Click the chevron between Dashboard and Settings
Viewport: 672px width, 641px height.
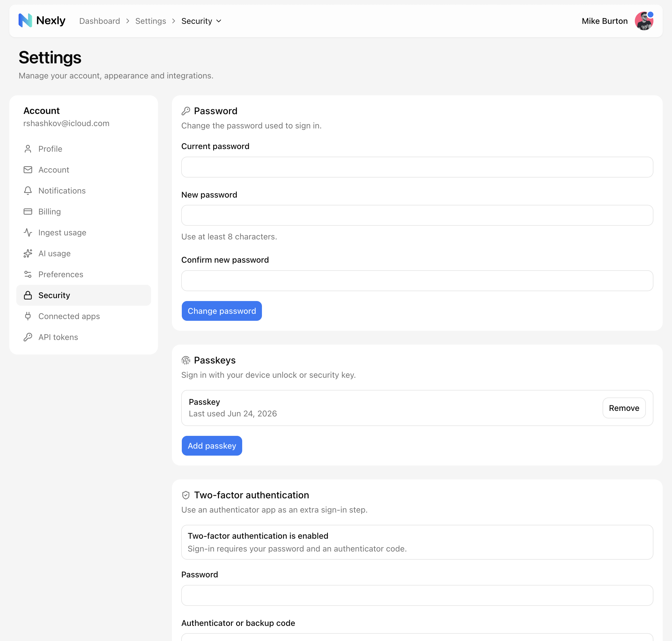[128, 21]
